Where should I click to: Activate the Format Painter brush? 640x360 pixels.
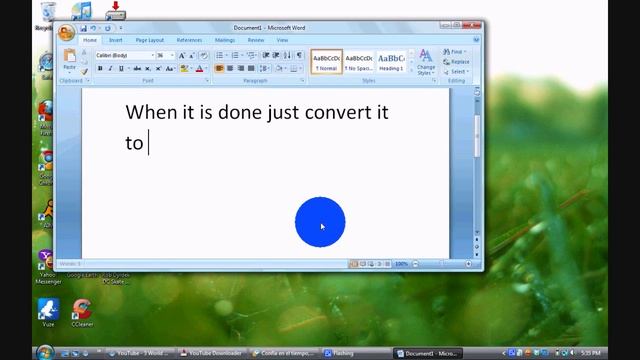[84, 72]
